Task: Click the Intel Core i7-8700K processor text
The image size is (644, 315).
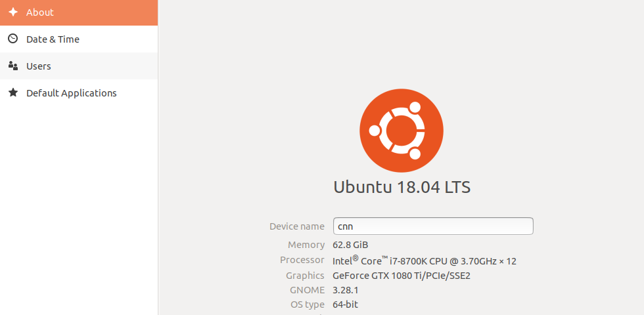Action: click(x=425, y=261)
